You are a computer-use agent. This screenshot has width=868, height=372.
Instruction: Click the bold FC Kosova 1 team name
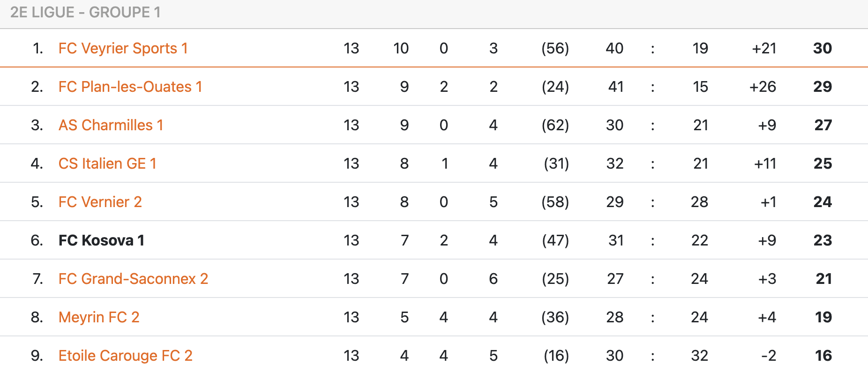[x=101, y=240]
